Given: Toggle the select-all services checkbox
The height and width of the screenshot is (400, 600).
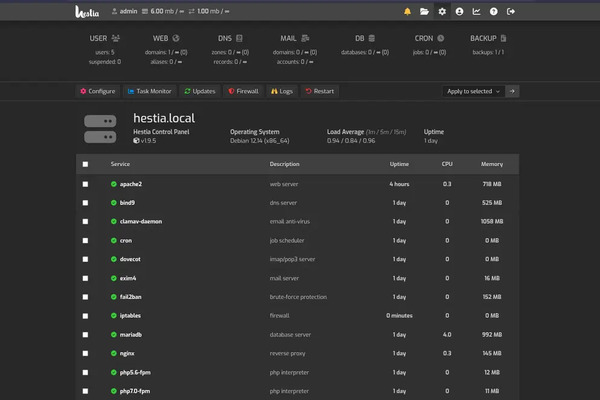Looking at the screenshot, I should [x=85, y=164].
